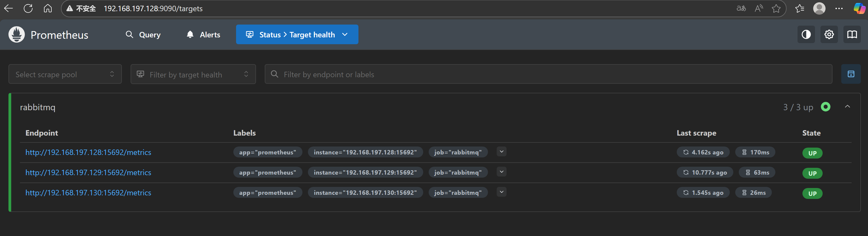Click the State column header
The height and width of the screenshot is (236, 868).
(811, 133)
